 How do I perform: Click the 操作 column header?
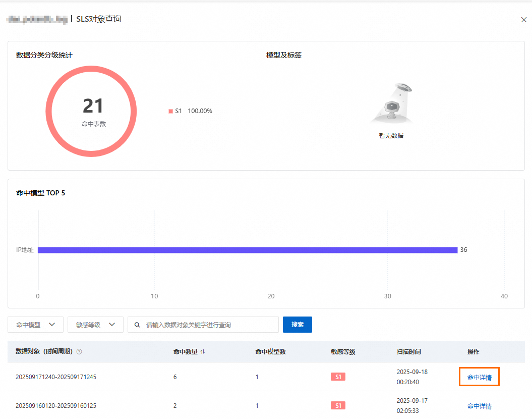[x=473, y=352]
